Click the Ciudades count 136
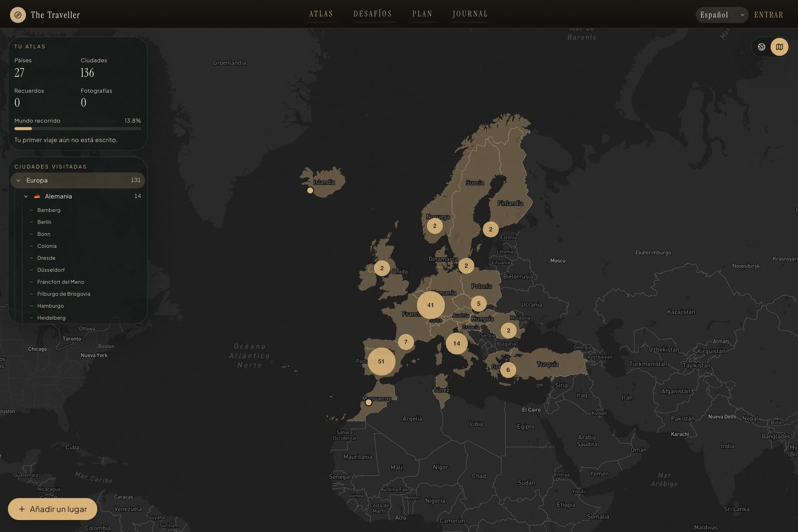 [x=87, y=73]
